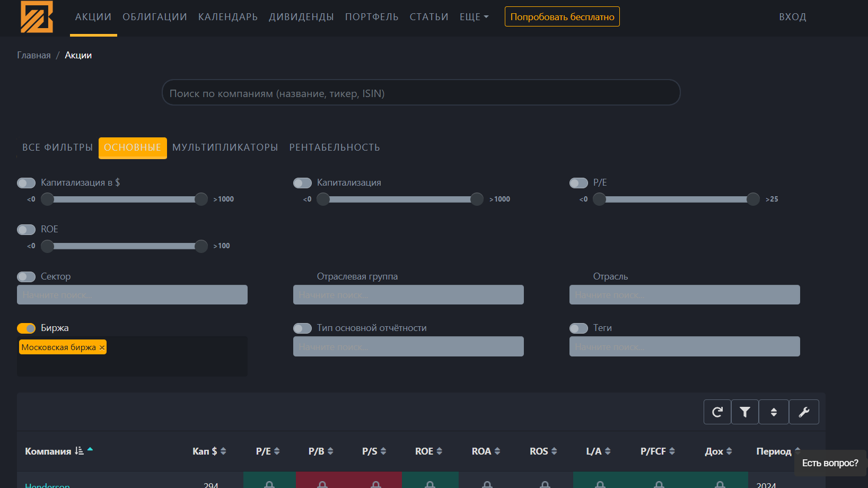Open КАЛЕНДАРЬ navigation item

228,17
